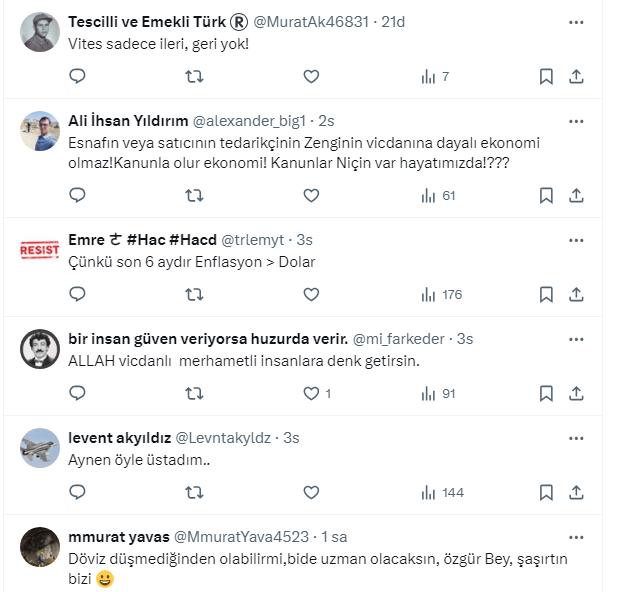Open more options for mmurat yavas's tweet
626x592 pixels.
click(576, 537)
